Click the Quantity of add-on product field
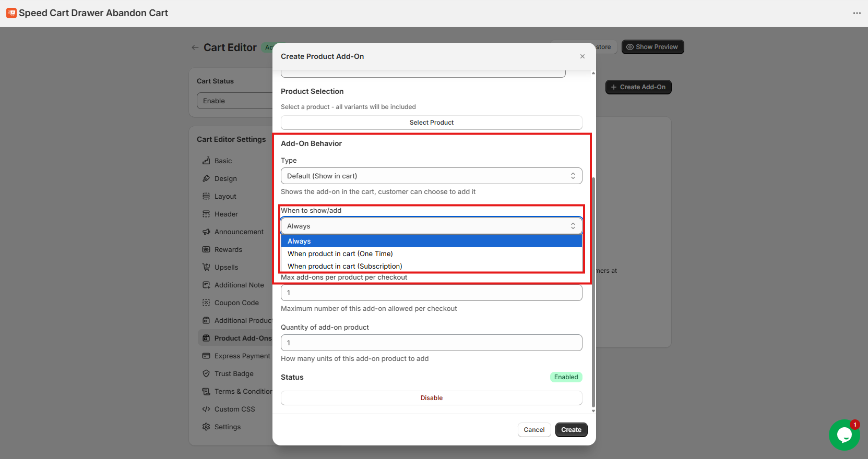 pyautogui.click(x=431, y=343)
